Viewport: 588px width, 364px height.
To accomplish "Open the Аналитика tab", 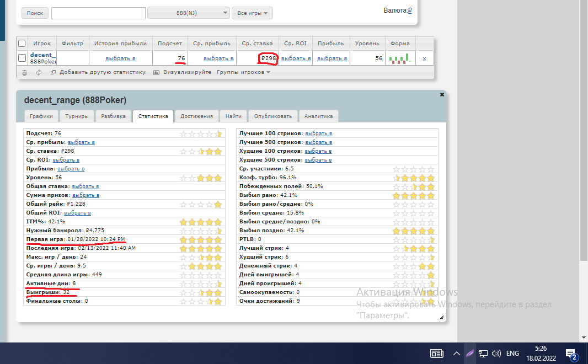I will [318, 116].
